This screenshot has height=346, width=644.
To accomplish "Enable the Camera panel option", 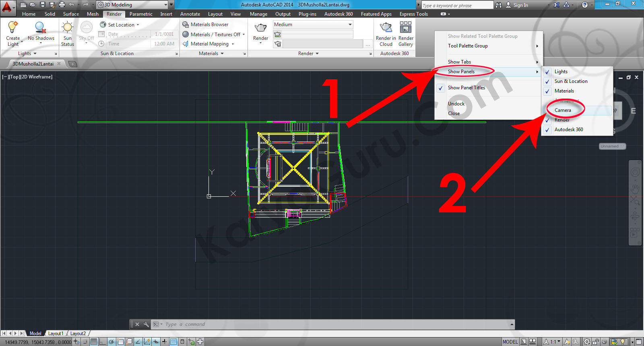I will tap(563, 110).
